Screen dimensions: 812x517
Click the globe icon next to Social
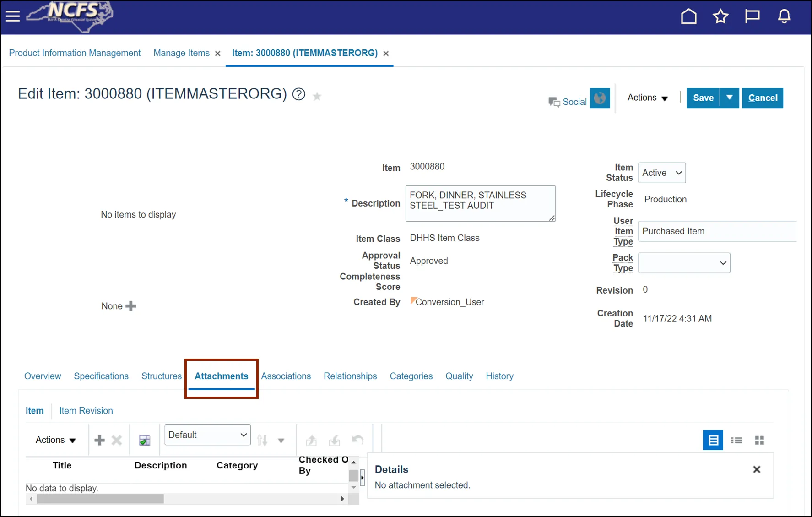[x=600, y=98]
